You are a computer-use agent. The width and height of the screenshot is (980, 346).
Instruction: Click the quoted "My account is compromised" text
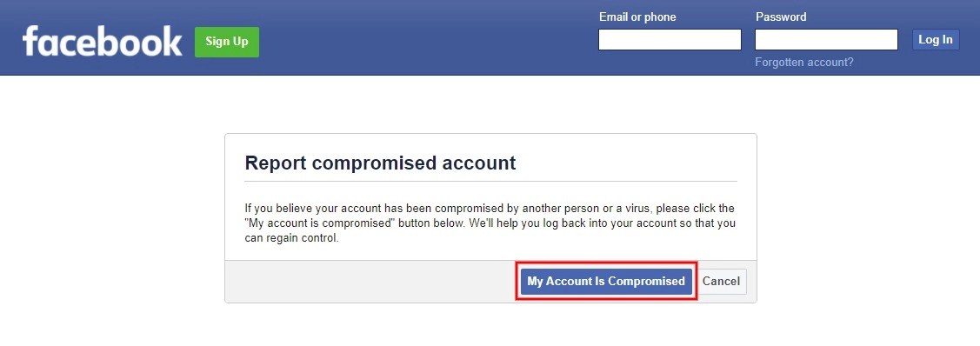pyautogui.click(x=319, y=223)
